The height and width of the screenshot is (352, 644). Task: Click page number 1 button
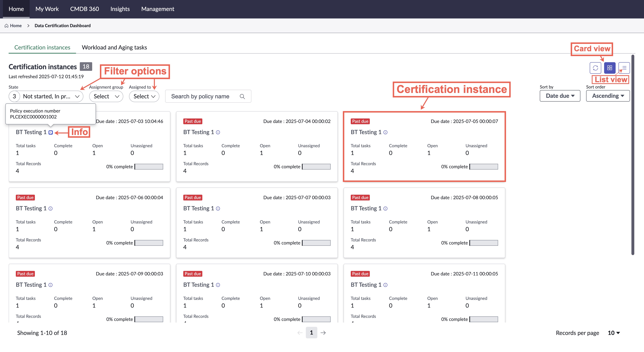[x=311, y=332]
